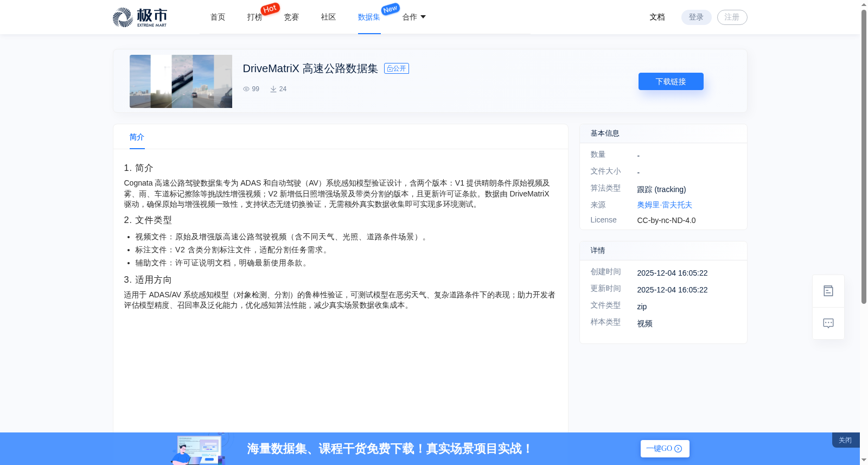Click the 跟踪 (tracking) algorithm type value

pyautogui.click(x=661, y=189)
